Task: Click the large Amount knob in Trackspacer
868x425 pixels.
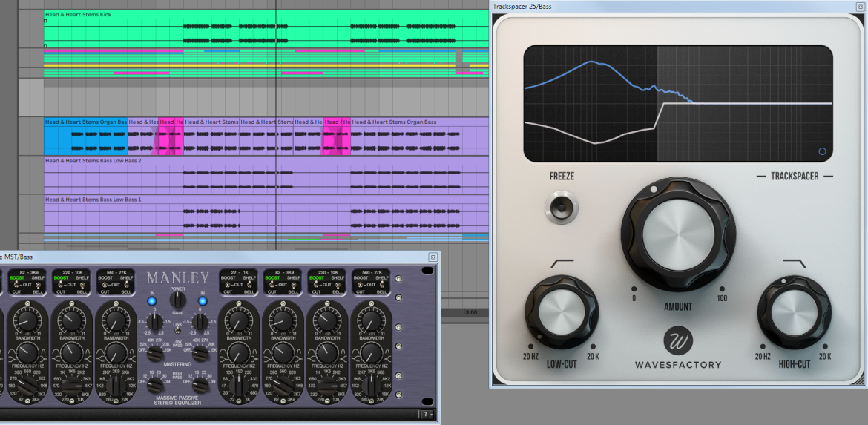Action: tap(678, 234)
